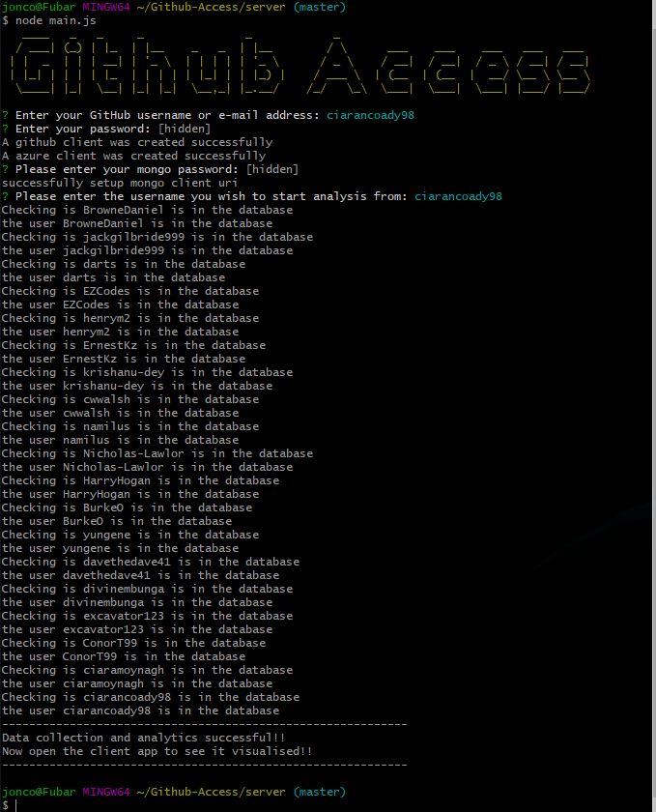656x812 pixels.
Task: Click 'the user excavator123' line
Action: click(137, 629)
